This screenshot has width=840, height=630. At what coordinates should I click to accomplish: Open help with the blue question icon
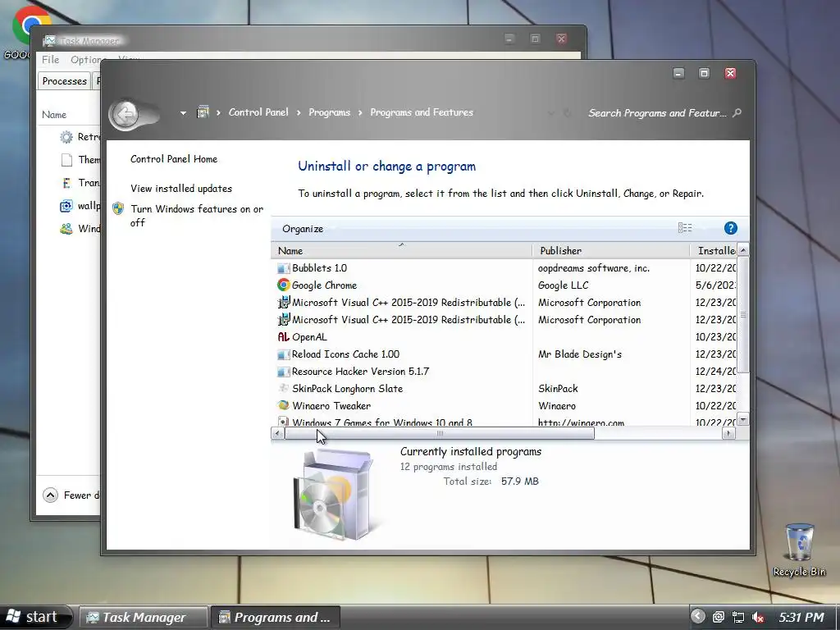pyautogui.click(x=730, y=228)
